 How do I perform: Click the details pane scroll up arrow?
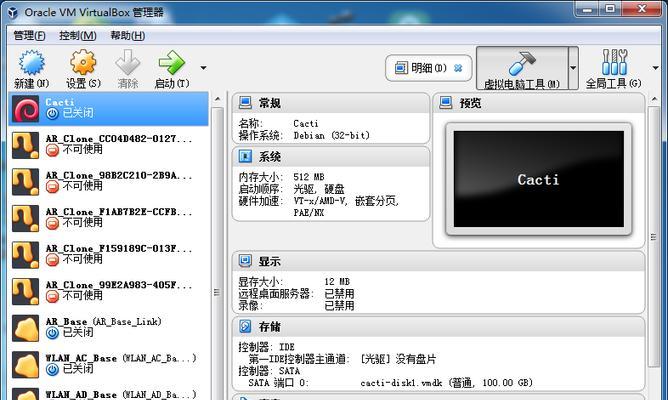pos(654,99)
